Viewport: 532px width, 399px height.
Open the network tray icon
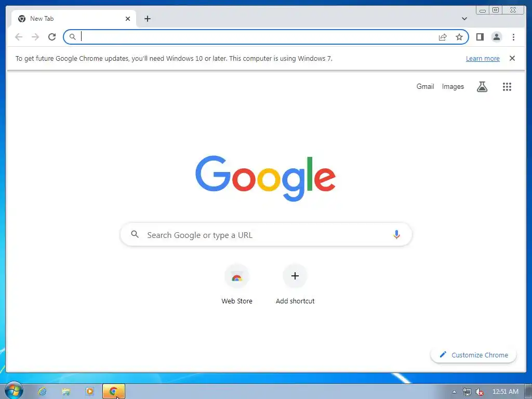(467, 392)
